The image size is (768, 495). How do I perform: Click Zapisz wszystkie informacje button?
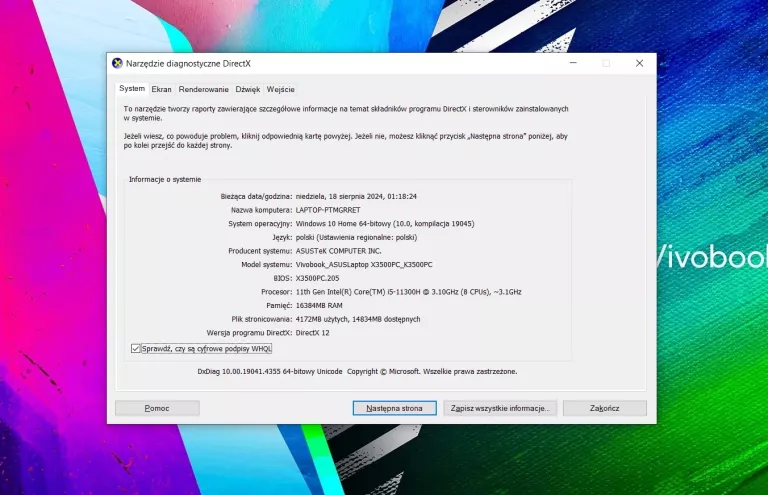pos(500,408)
